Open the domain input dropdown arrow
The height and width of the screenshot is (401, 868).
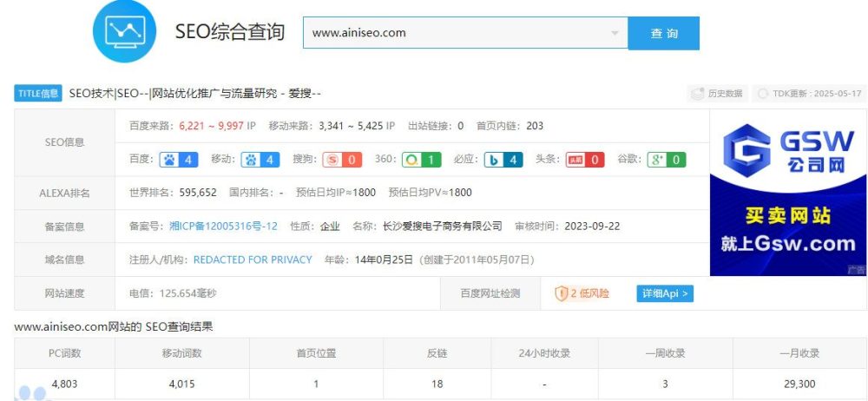point(615,33)
